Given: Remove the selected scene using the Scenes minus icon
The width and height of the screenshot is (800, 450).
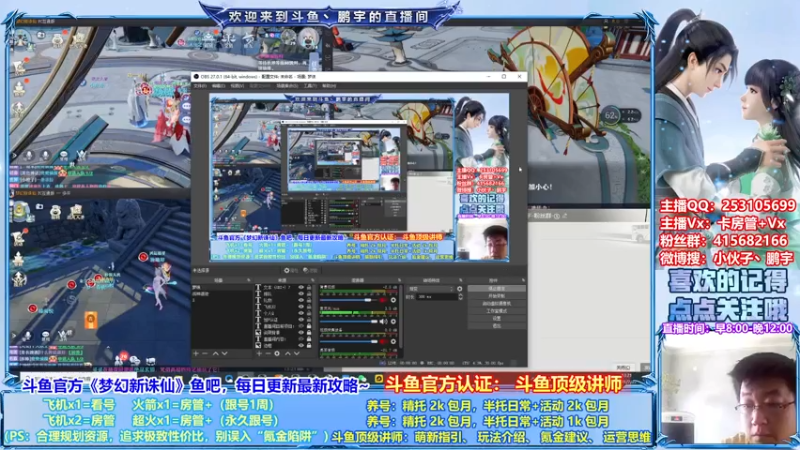Looking at the screenshot, I should pyautogui.click(x=205, y=354).
